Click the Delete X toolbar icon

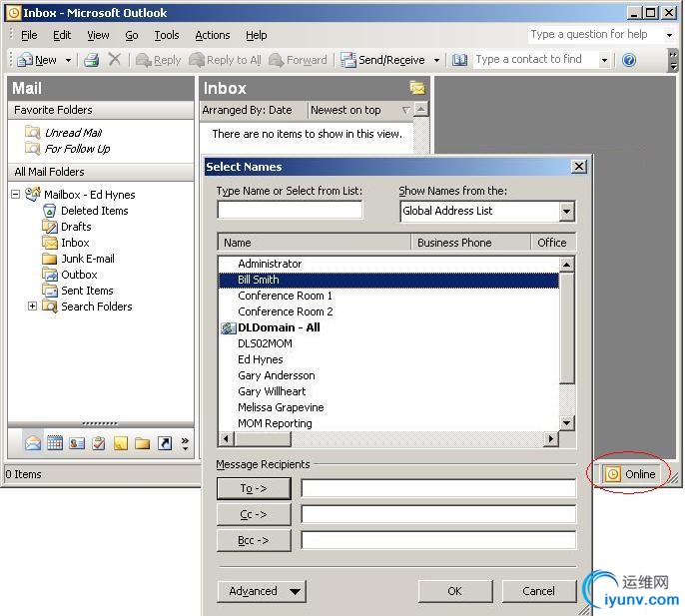pyautogui.click(x=115, y=59)
